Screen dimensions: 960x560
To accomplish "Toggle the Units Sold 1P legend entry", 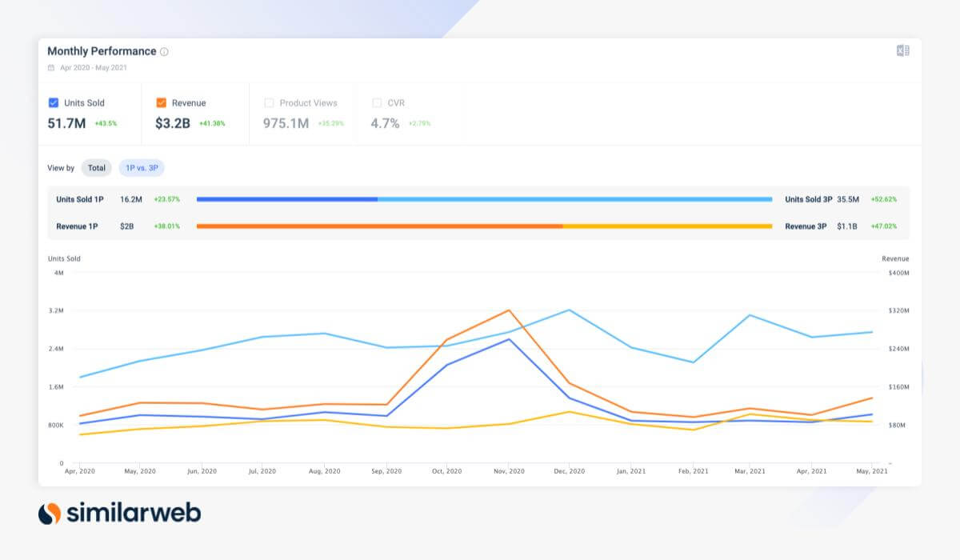I will (79, 199).
